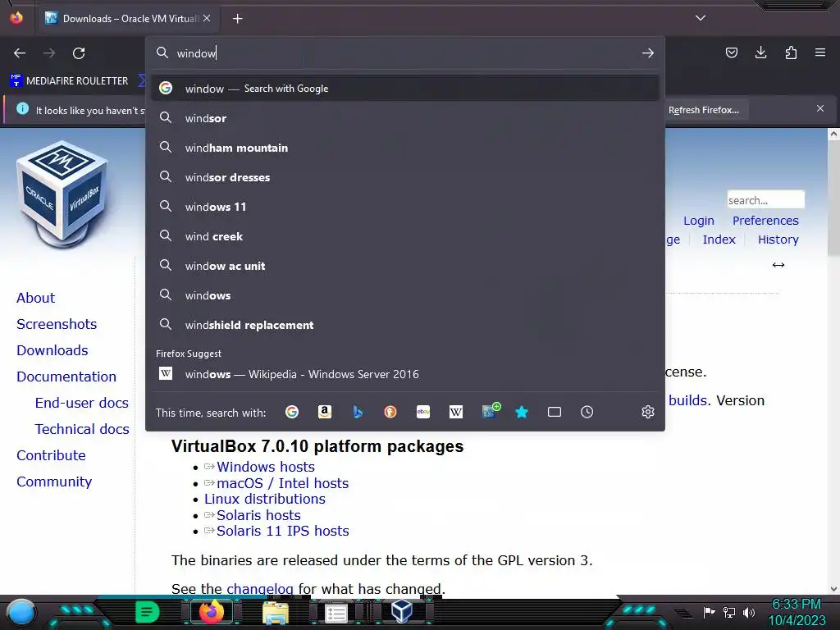Choose the 'wind creek' suggestion

coord(405,236)
